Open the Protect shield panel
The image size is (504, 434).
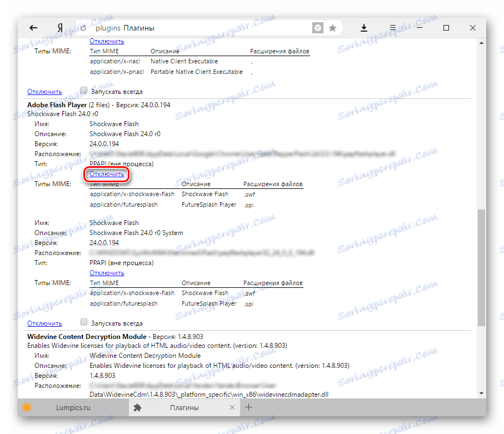[x=317, y=27]
